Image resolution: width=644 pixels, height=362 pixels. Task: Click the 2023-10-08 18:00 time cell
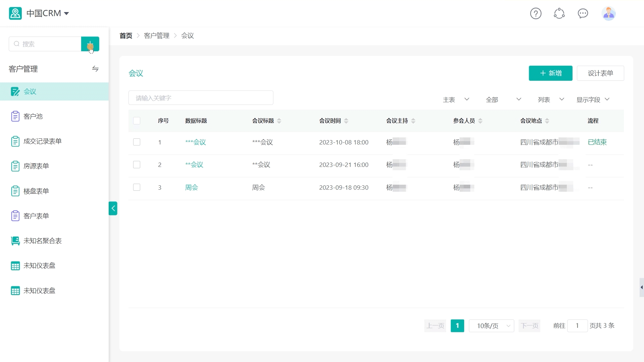point(344,142)
